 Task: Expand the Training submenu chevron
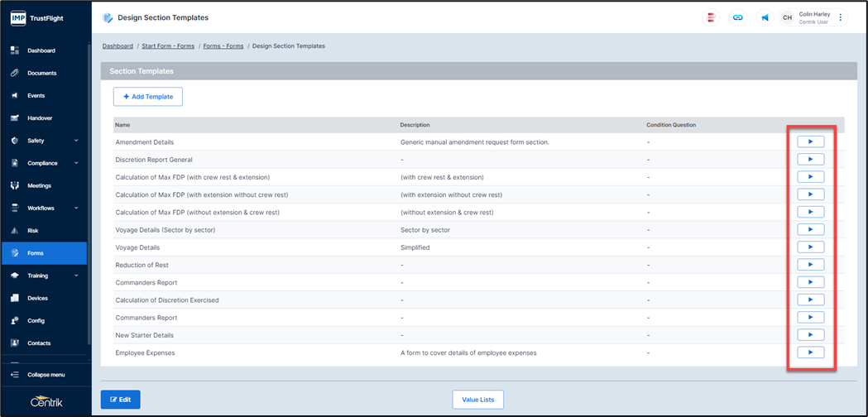(76, 276)
